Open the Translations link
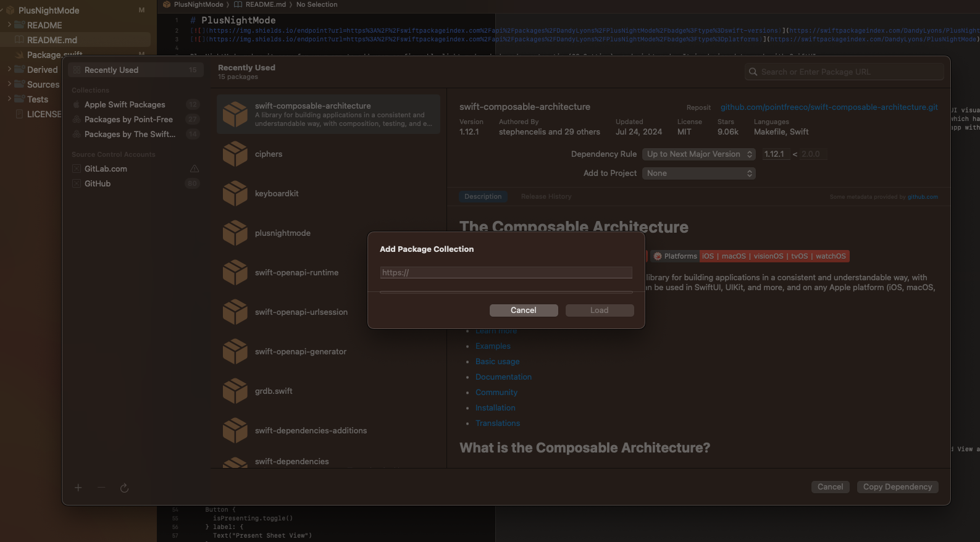 (x=498, y=423)
